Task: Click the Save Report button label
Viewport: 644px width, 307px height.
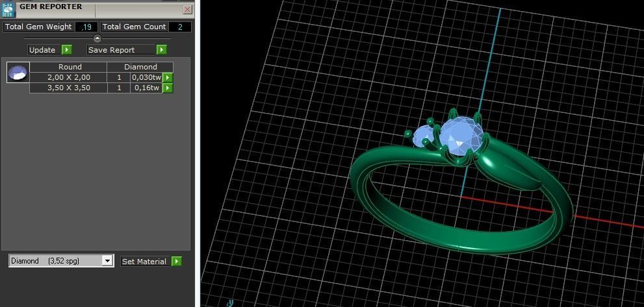Action: [121, 50]
